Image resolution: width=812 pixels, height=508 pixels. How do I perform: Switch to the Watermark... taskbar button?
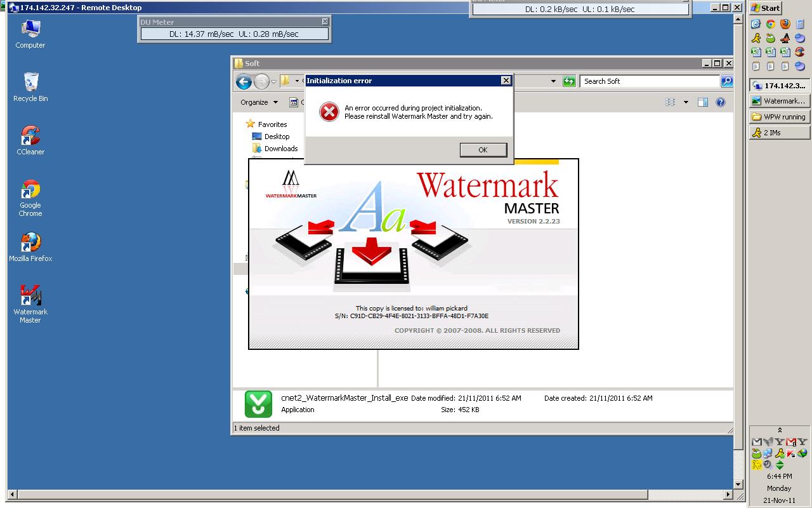tap(780, 101)
